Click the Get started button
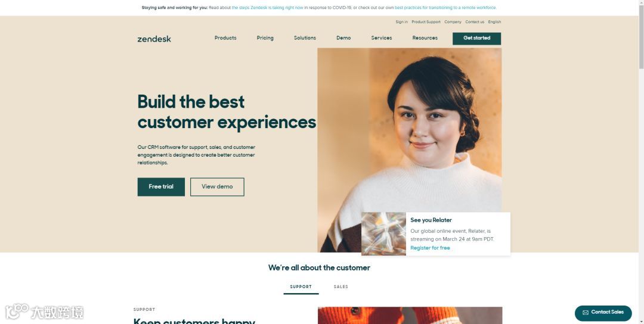This screenshot has height=324, width=644. pos(476,39)
